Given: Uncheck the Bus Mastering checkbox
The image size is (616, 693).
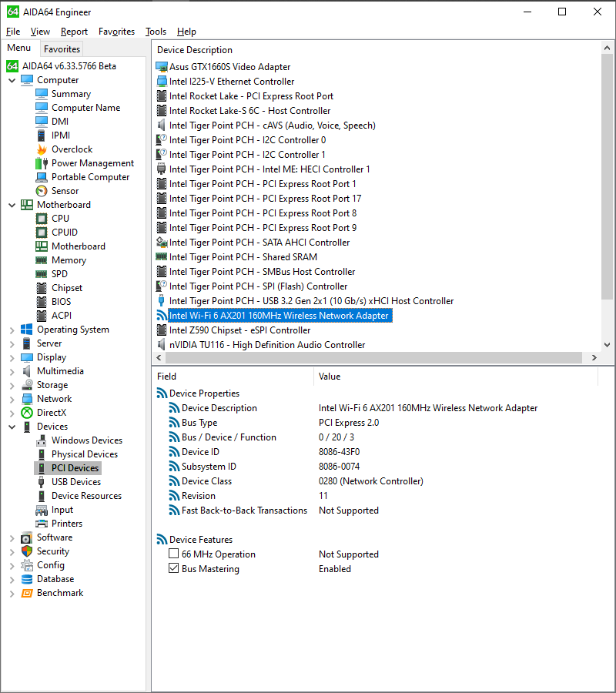Looking at the screenshot, I should (x=173, y=568).
